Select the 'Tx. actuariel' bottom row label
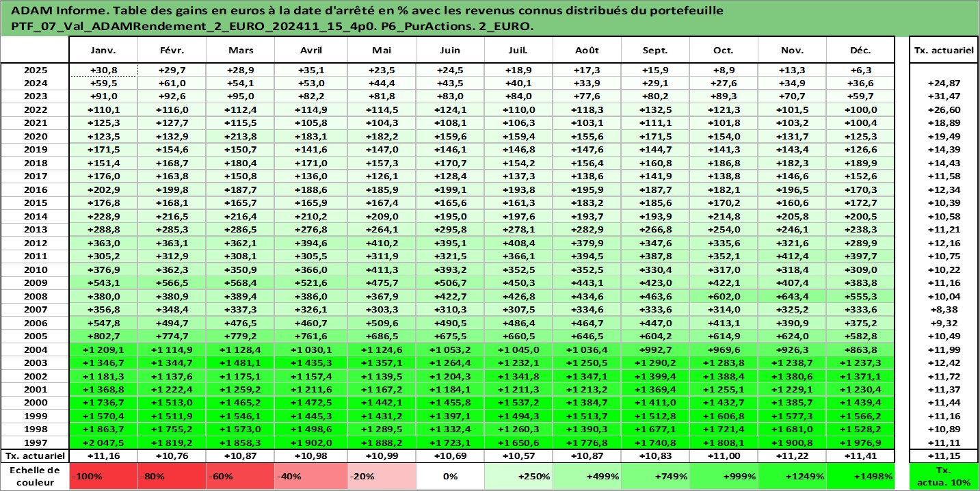Image resolution: width=980 pixels, height=491 pixels. [x=35, y=455]
